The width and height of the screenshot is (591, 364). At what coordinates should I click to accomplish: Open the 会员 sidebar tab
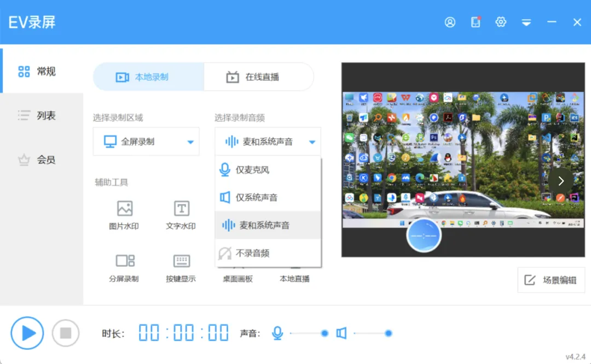[42, 160]
